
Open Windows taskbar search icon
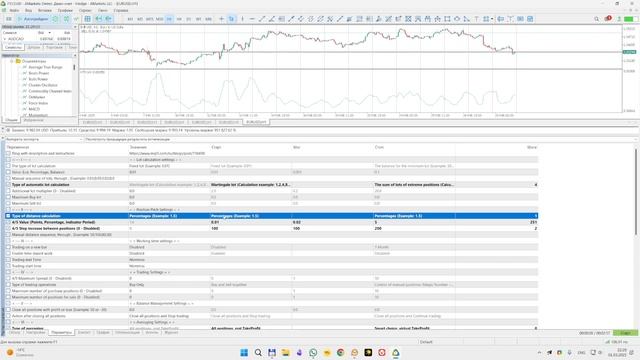pyautogui.click(x=258, y=352)
